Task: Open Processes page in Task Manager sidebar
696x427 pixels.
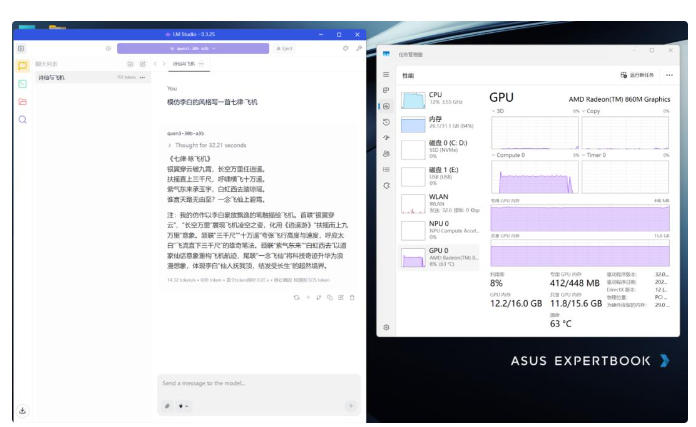Action: (386, 90)
